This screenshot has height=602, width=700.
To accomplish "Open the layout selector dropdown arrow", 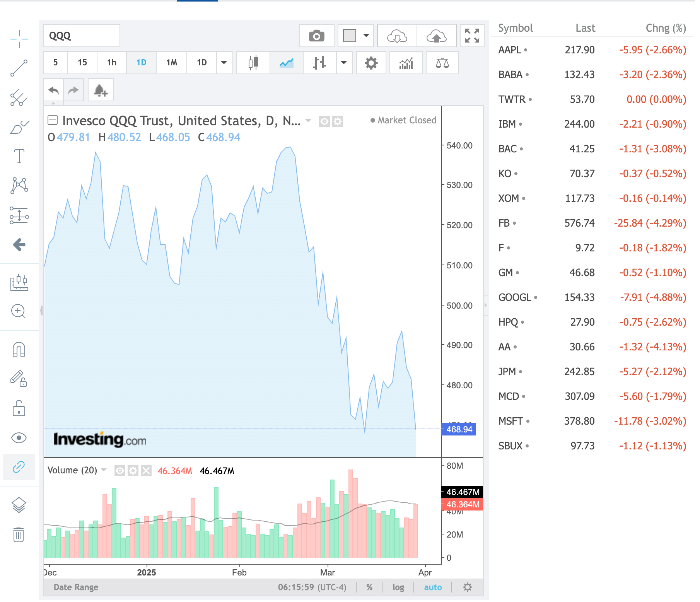I will (367, 36).
